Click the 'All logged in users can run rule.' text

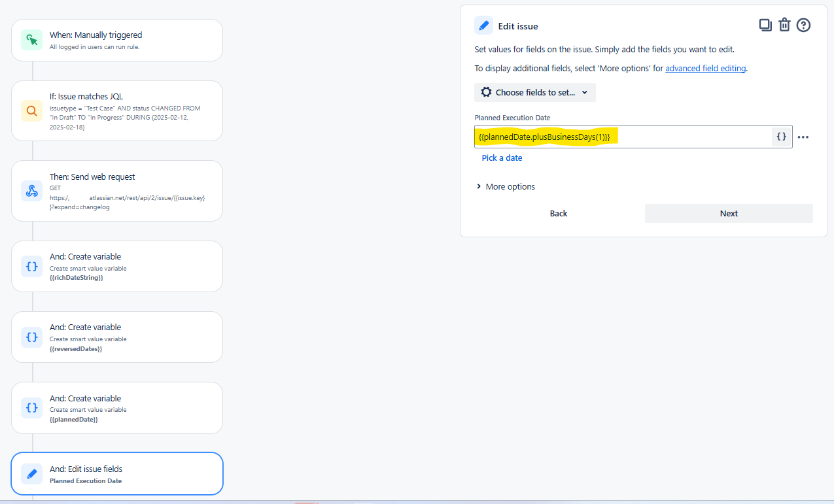94,47
